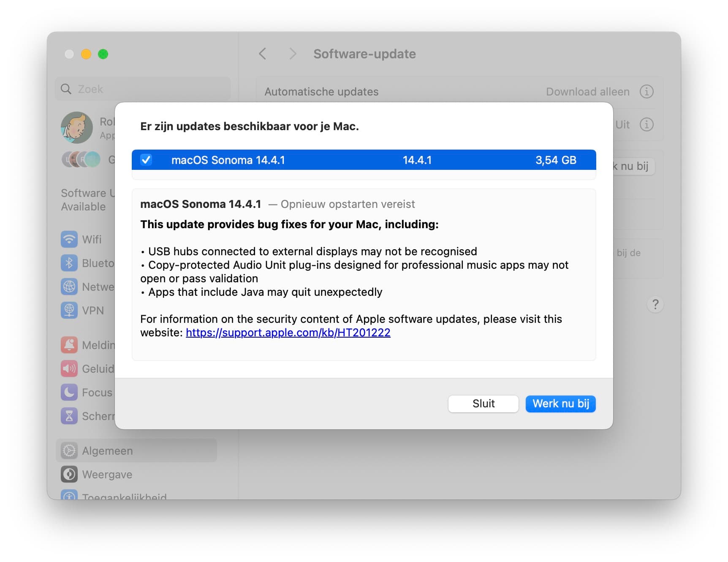This screenshot has width=728, height=562.
Task: Click the background nu bij button
Action: coord(633,166)
